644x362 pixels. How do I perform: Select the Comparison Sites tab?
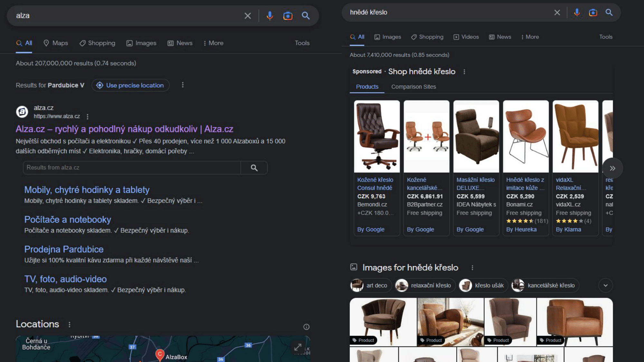tap(413, 87)
